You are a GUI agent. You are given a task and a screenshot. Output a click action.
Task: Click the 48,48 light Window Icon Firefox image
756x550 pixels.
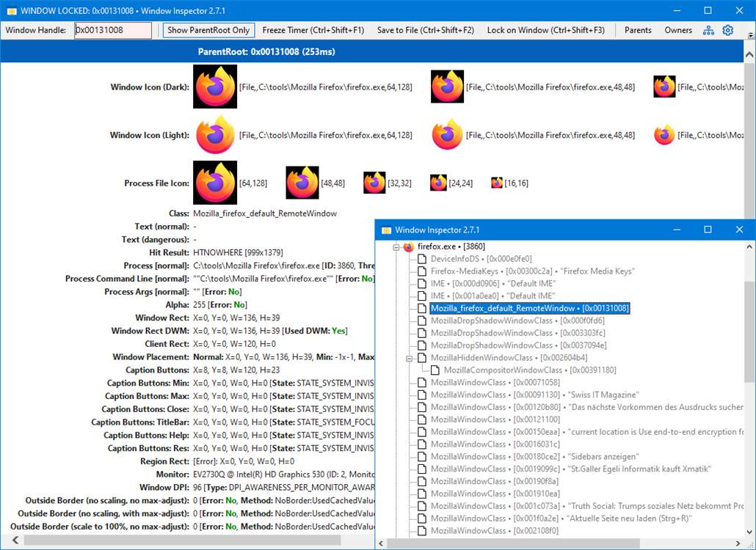click(448, 135)
